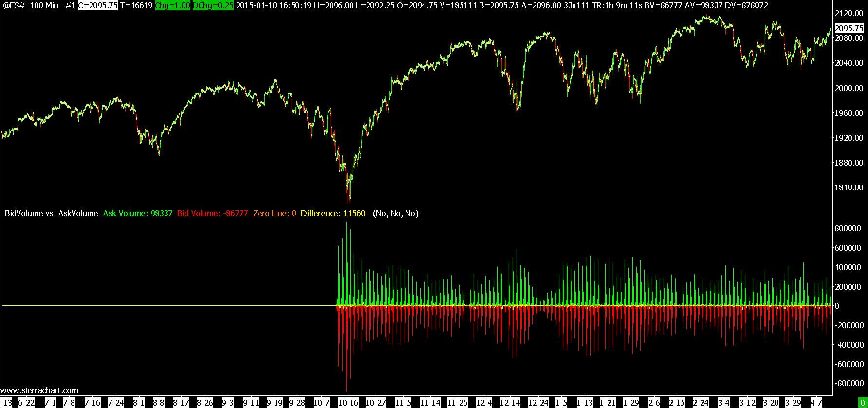The width and height of the screenshot is (868, 408).
Task: Click the 10-16 date on the time axis
Action: coord(349,403)
